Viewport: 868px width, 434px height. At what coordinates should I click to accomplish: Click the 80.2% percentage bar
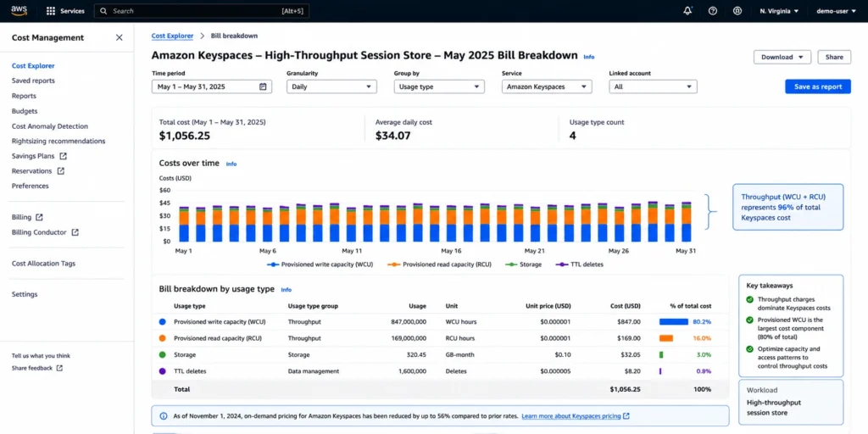pos(674,321)
